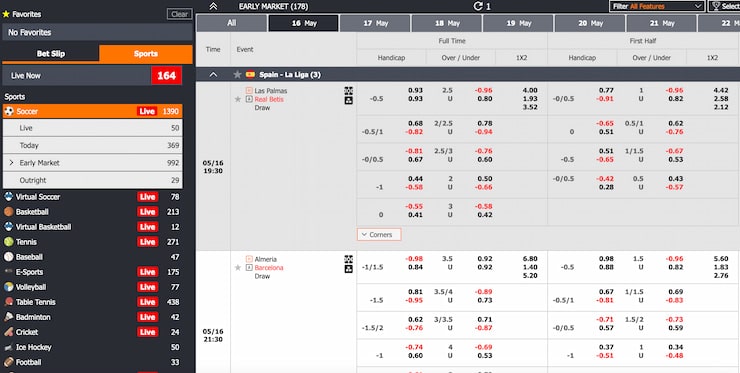Click the Ice Hockey stick icon
740x373 pixels.
click(x=8, y=348)
